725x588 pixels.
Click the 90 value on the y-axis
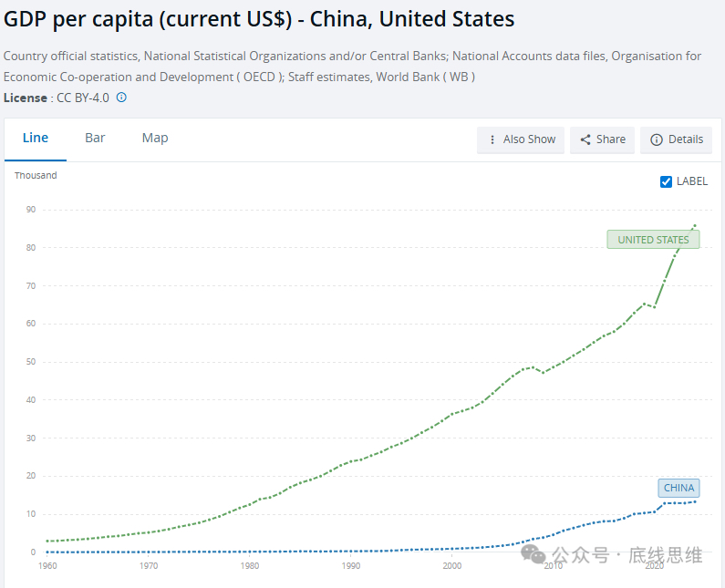click(30, 210)
